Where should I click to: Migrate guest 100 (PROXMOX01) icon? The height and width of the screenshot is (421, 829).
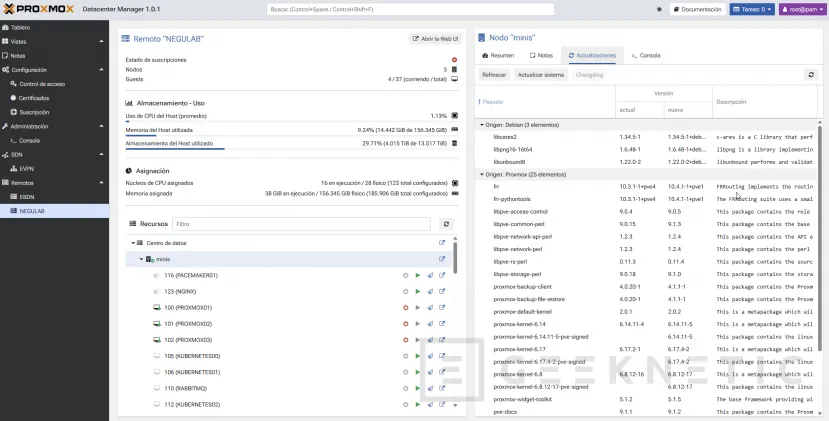[x=430, y=308]
